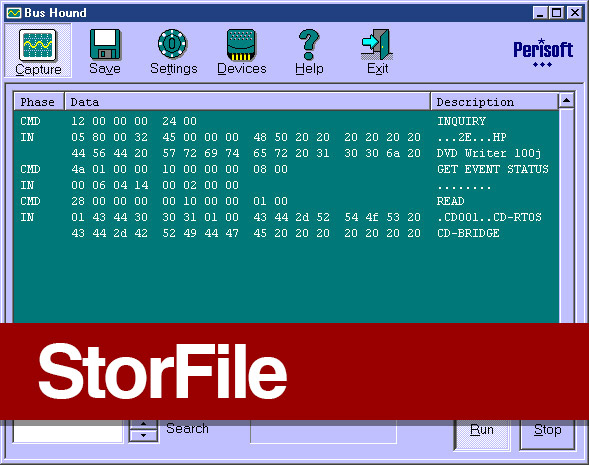Click the search stepper up arrow

pos(143,425)
